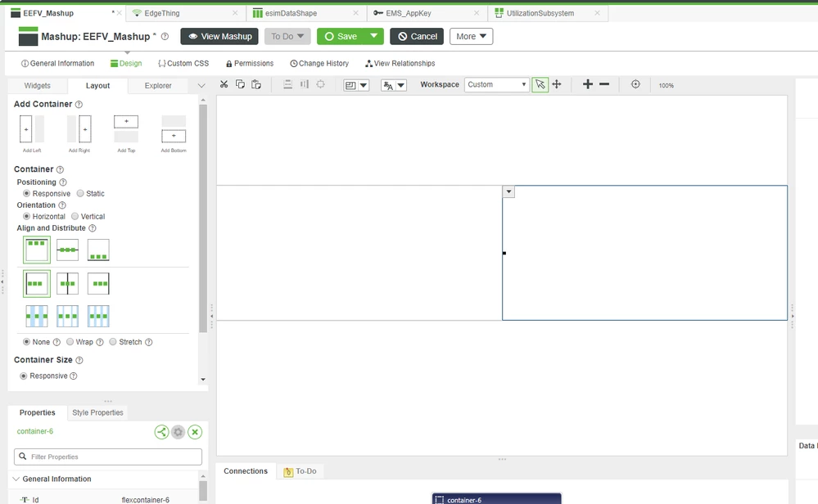Select Responsive under Container Size
Viewport: 818px width, 504px height.
coord(24,376)
